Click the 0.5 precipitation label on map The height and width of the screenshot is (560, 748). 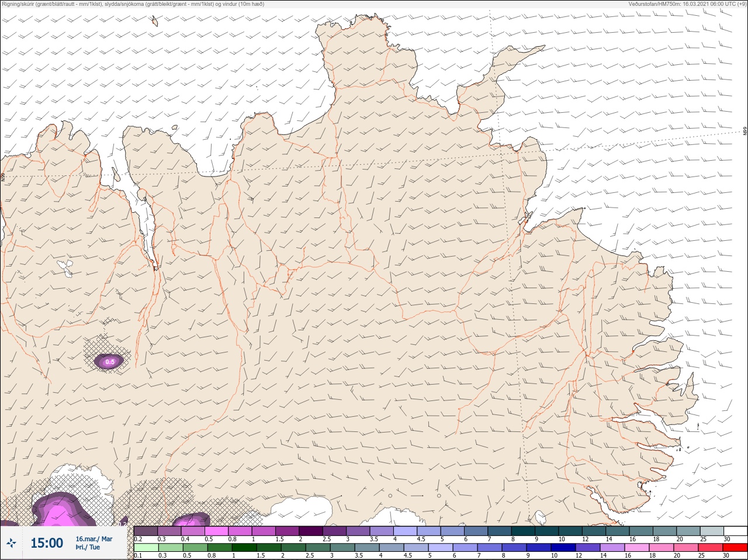pos(110,362)
